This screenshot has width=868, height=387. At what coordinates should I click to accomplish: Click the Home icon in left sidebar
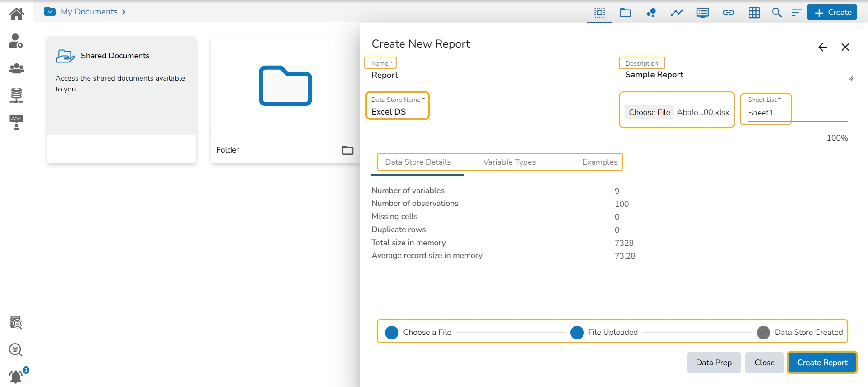point(17,14)
